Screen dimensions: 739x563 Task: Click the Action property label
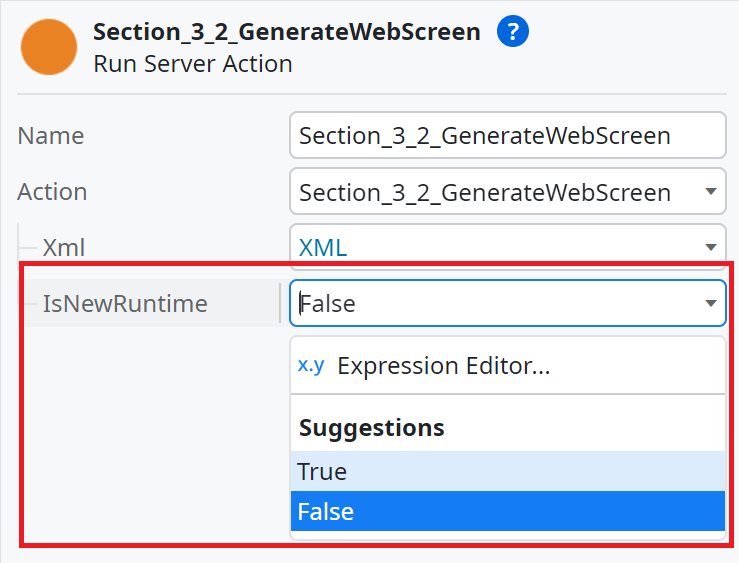coord(52,192)
